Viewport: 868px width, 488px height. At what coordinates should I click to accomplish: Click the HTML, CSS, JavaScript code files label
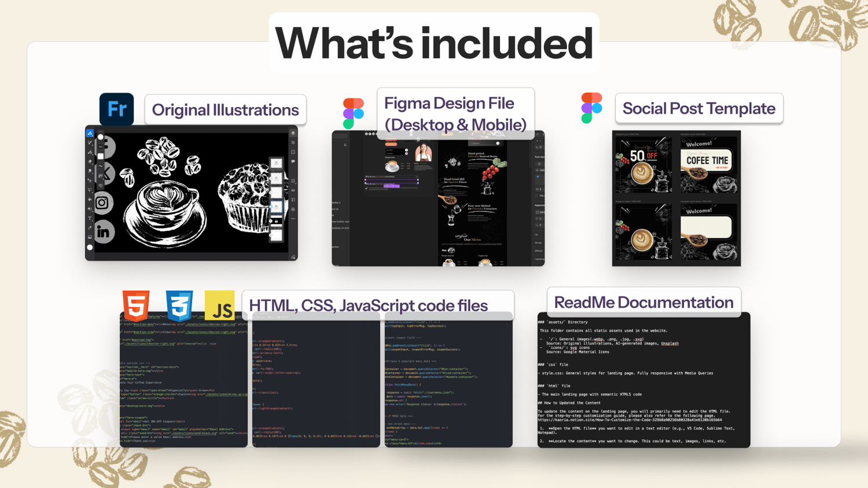(x=377, y=305)
